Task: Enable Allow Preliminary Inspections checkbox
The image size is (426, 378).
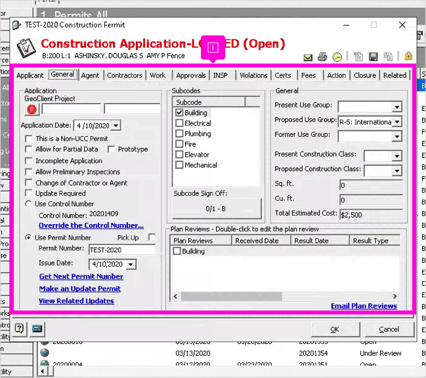Action: click(x=29, y=172)
